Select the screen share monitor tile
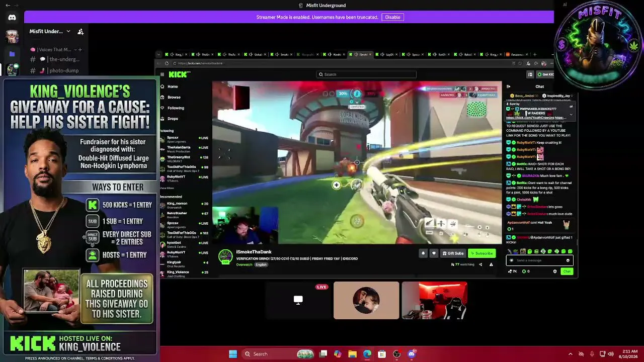Screen dimensions: 644x362 coord(298,301)
